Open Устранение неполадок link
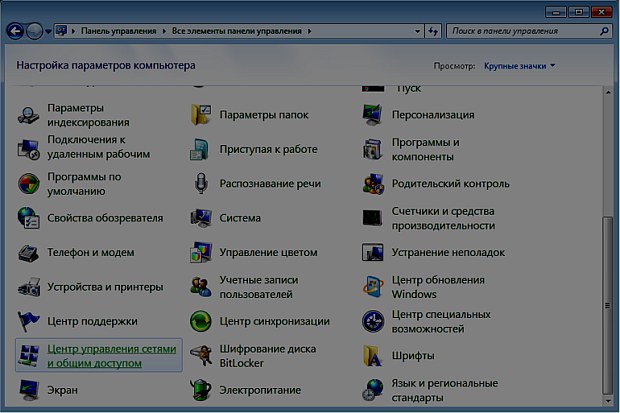Viewport: 620px width, 413px height. click(x=448, y=253)
